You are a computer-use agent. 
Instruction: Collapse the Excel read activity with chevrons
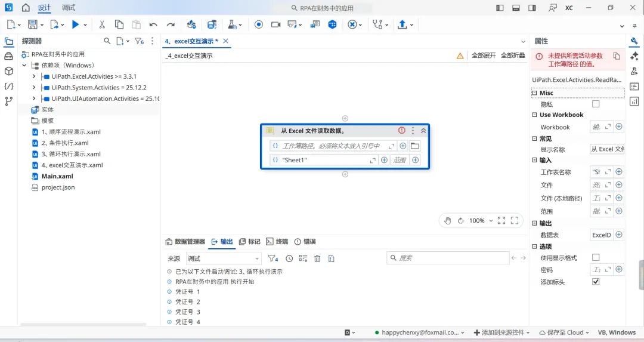(423, 130)
